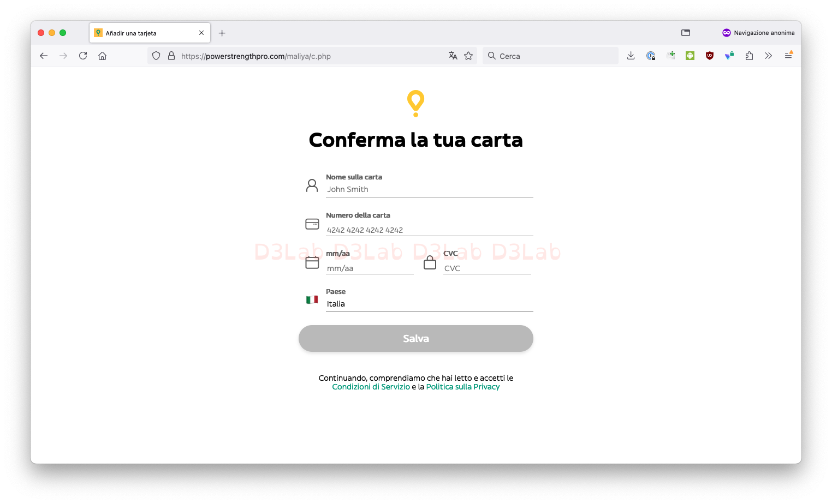Viewport: 832px width, 504px height.
Task: Reload the current page
Action: [x=83, y=56]
